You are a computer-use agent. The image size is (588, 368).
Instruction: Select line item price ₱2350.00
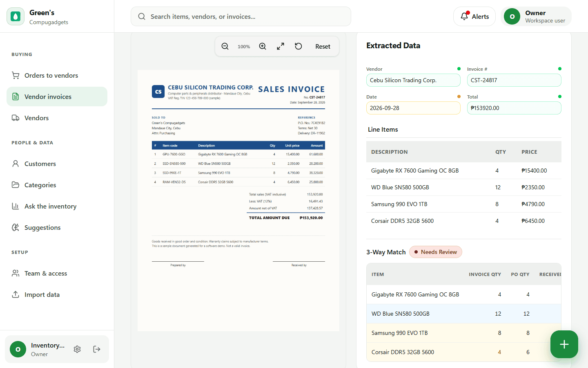coord(533,187)
